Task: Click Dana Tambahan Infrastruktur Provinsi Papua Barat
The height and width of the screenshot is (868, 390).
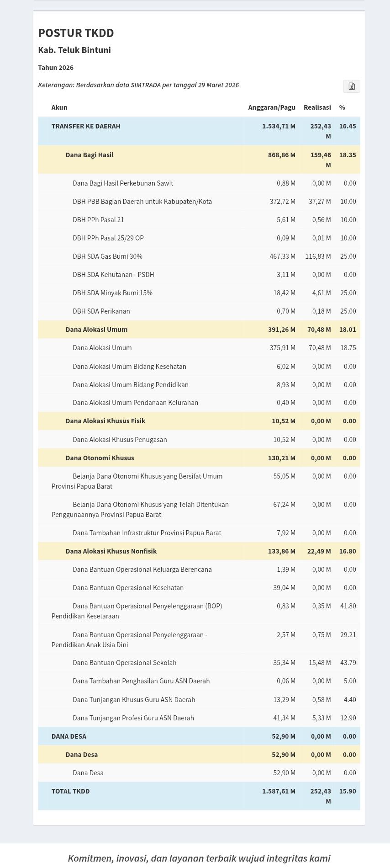Action: tap(147, 533)
